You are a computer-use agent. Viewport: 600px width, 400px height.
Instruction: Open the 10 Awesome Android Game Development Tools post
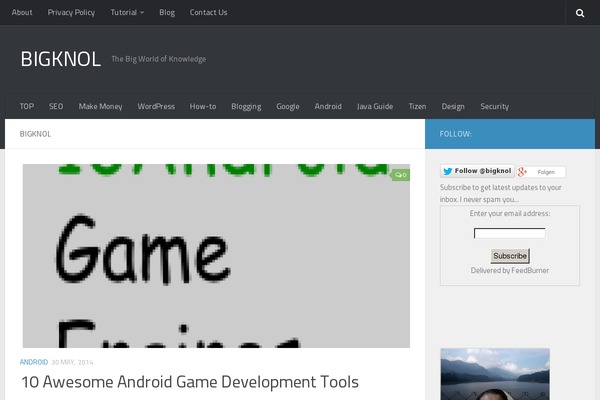point(190,382)
